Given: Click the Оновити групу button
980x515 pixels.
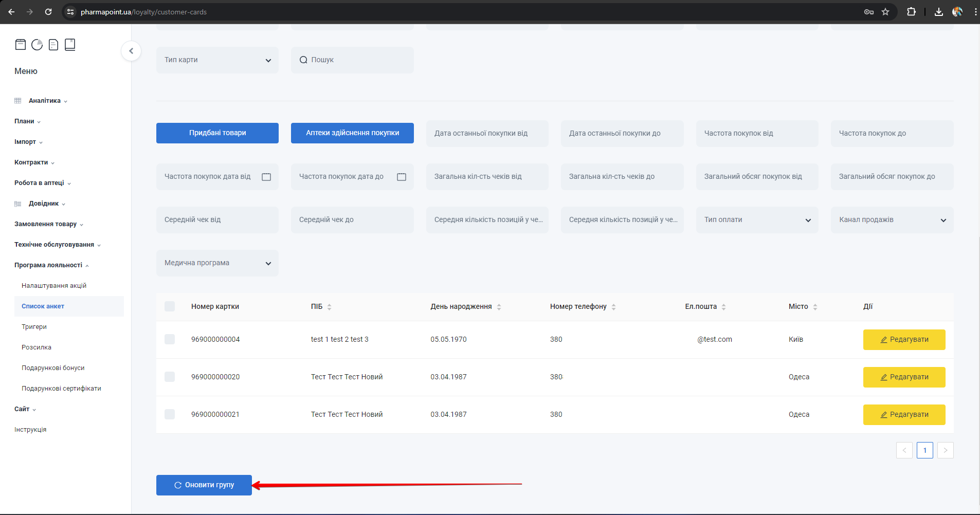Looking at the screenshot, I should click(x=204, y=485).
